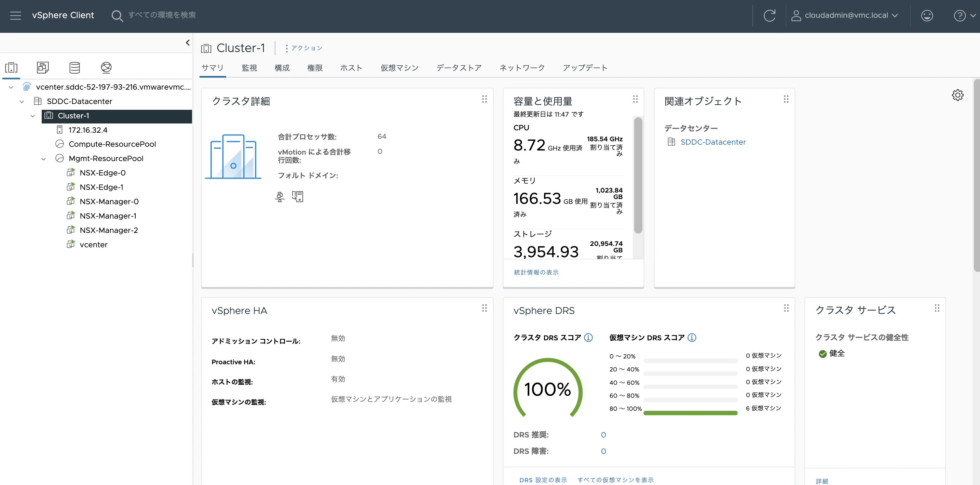The image size is (980, 485).
Task: Switch to the 仮想マシン tab
Action: pos(399,68)
